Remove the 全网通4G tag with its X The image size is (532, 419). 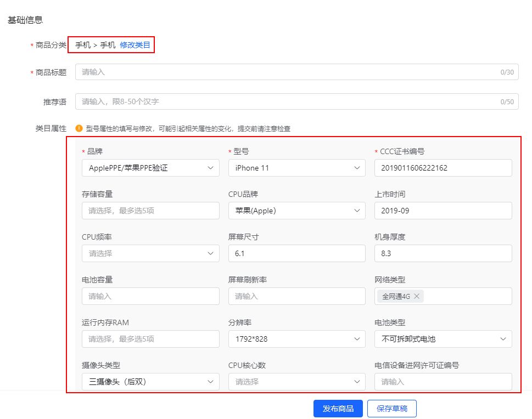pos(417,296)
